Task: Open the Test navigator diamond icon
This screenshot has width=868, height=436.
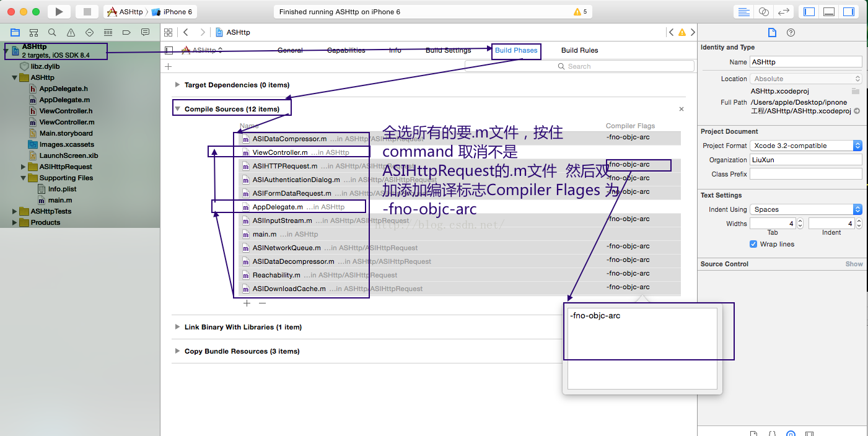Action: pos(89,32)
